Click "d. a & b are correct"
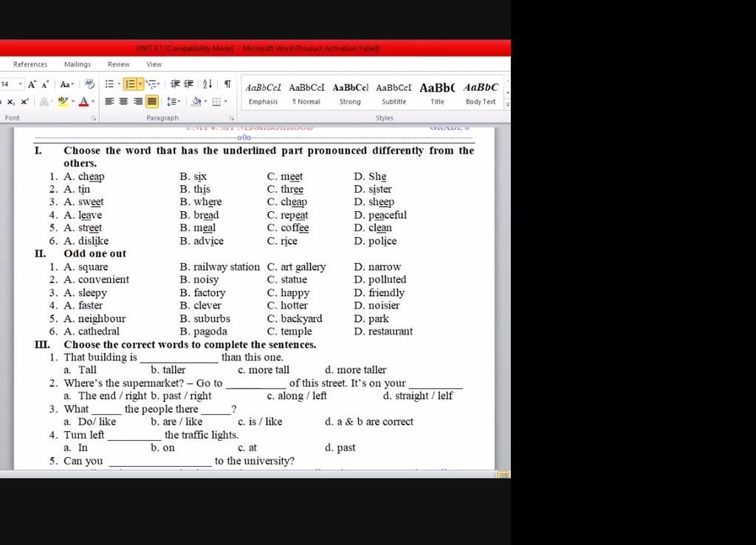 tap(369, 422)
